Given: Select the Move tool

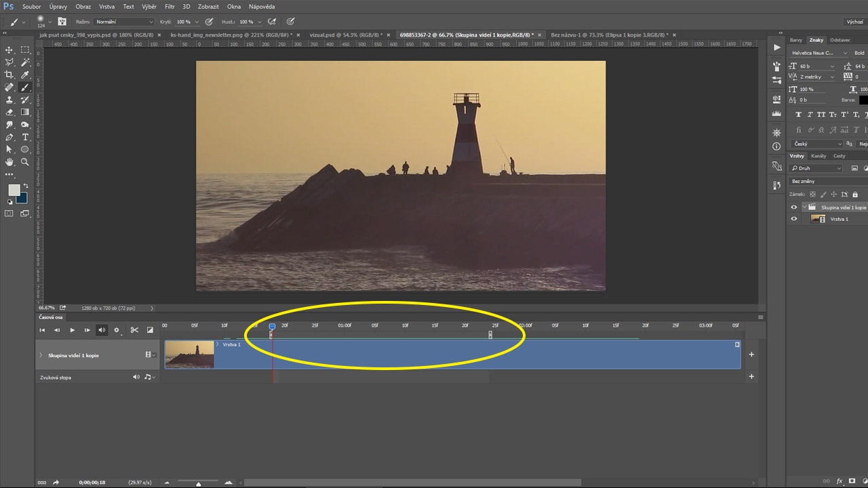Looking at the screenshot, I should [9, 49].
